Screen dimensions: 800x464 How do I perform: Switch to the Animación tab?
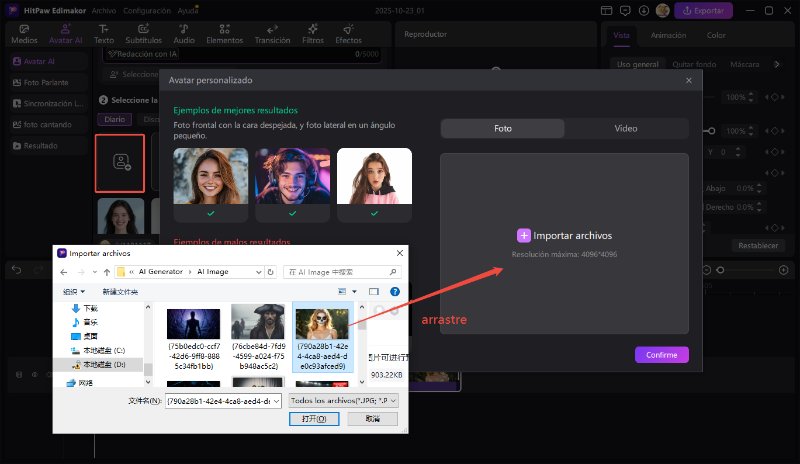coord(668,35)
